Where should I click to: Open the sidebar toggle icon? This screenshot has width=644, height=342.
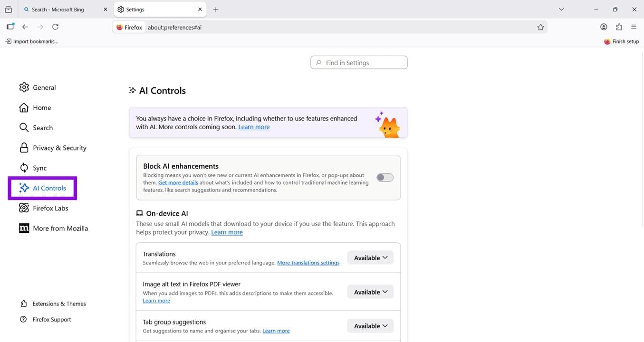(10, 27)
